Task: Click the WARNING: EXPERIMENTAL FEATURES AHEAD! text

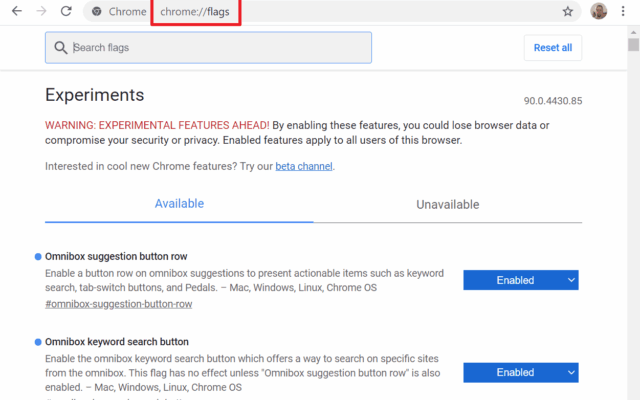Action: [157, 125]
